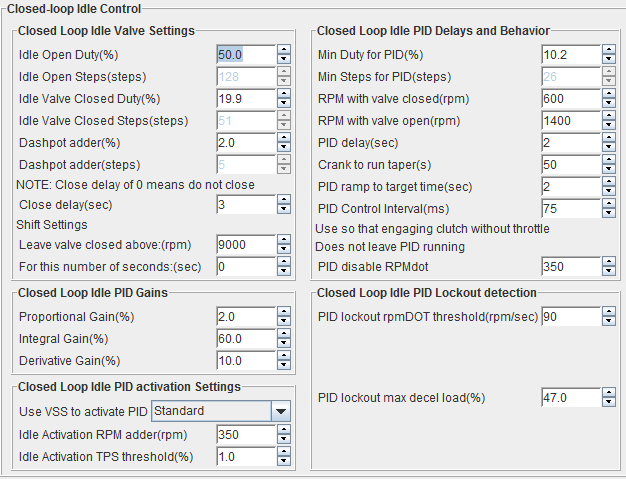Decrease Idle Valve Closed Duty with down arrow

[283, 103]
